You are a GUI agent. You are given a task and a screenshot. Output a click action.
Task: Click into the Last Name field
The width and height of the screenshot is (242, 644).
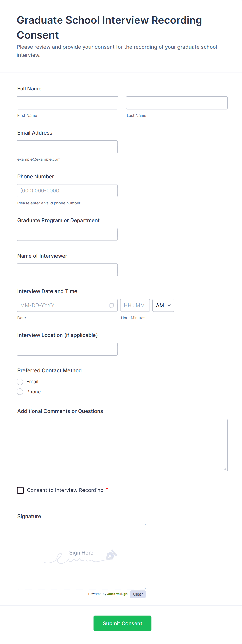tap(177, 103)
